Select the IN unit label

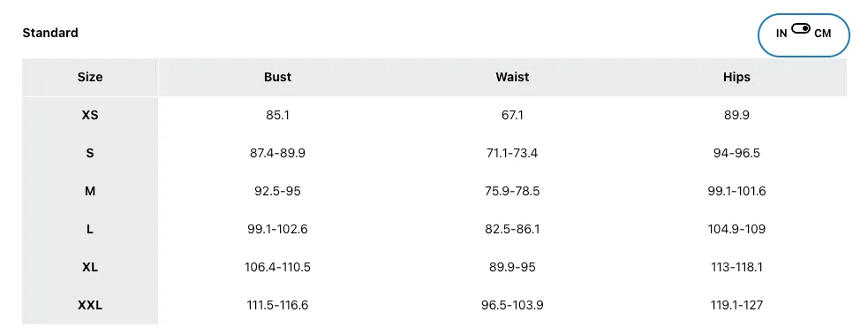pyautogui.click(x=781, y=34)
